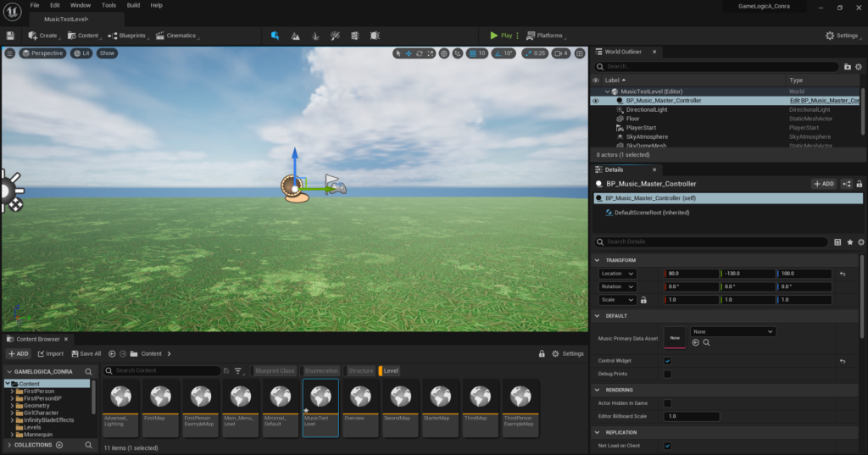The width and height of the screenshot is (868, 455).
Task: Select the Landscape mode icon
Action: [295, 36]
